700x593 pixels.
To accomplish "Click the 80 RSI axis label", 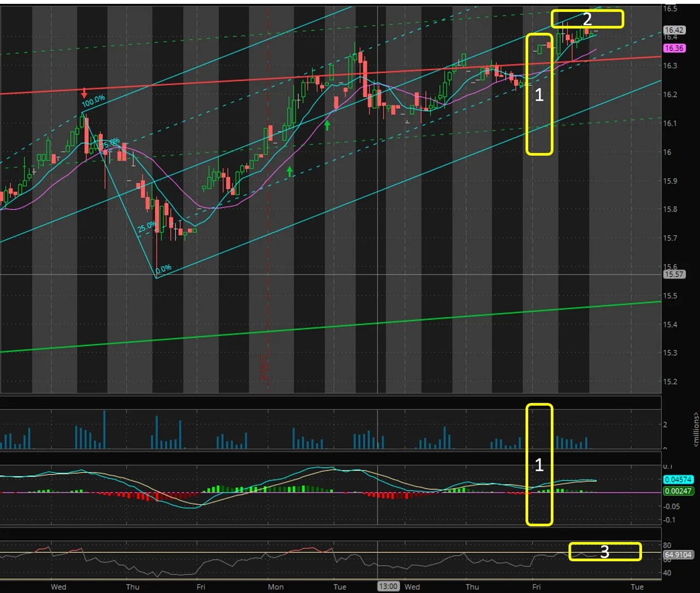I will [x=667, y=545].
